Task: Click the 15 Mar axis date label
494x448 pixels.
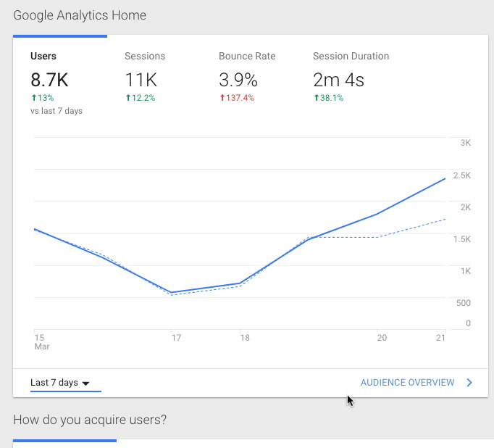Action: pyautogui.click(x=42, y=342)
